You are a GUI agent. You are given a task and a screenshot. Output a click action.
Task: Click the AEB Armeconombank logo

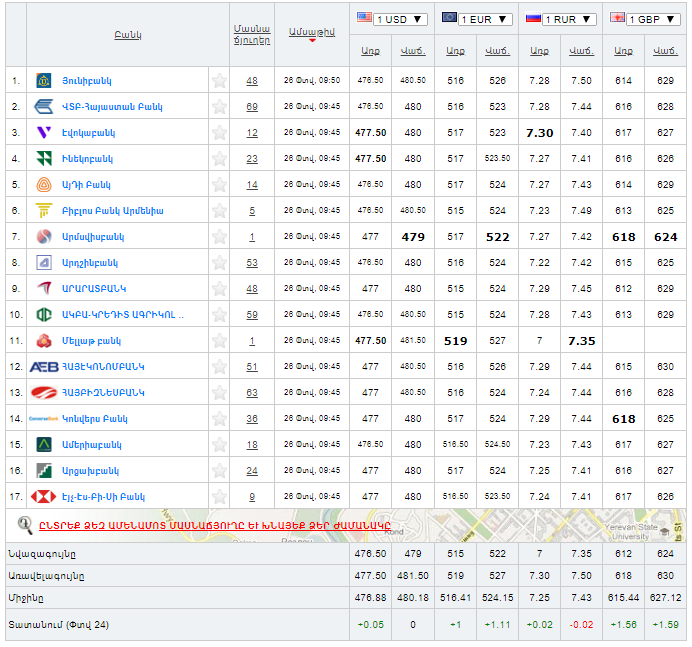coord(44,367)
